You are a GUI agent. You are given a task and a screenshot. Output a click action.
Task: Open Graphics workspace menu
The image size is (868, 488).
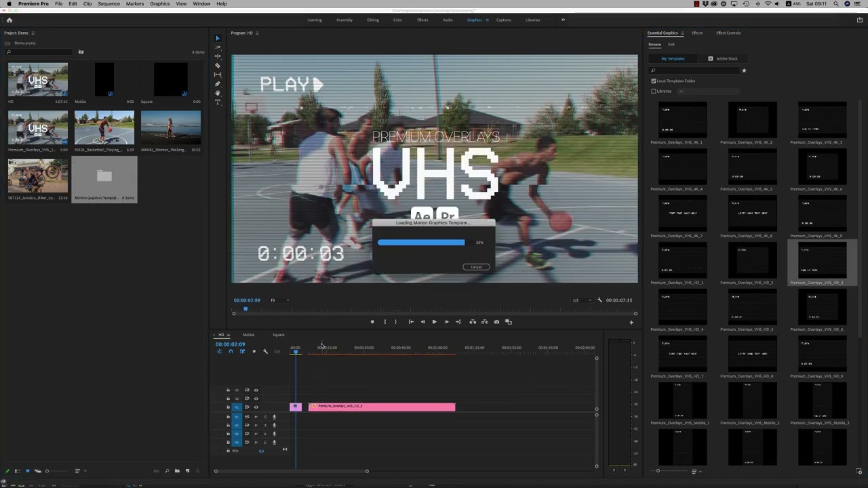point(487,20)
